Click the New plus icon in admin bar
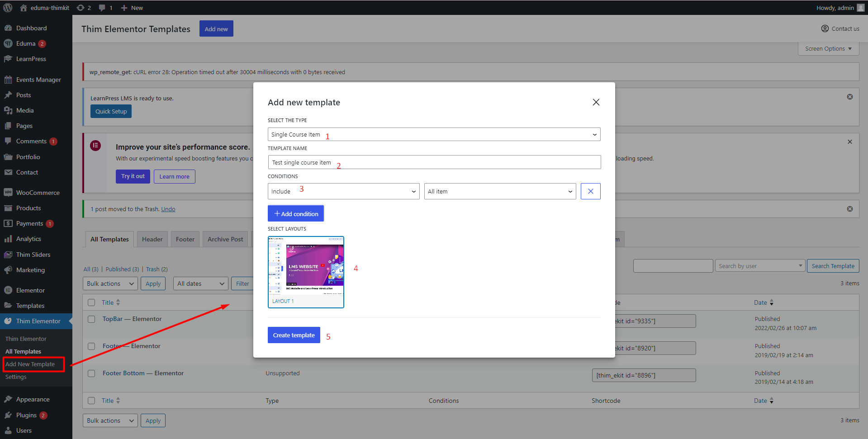 [x=124, y=8]
